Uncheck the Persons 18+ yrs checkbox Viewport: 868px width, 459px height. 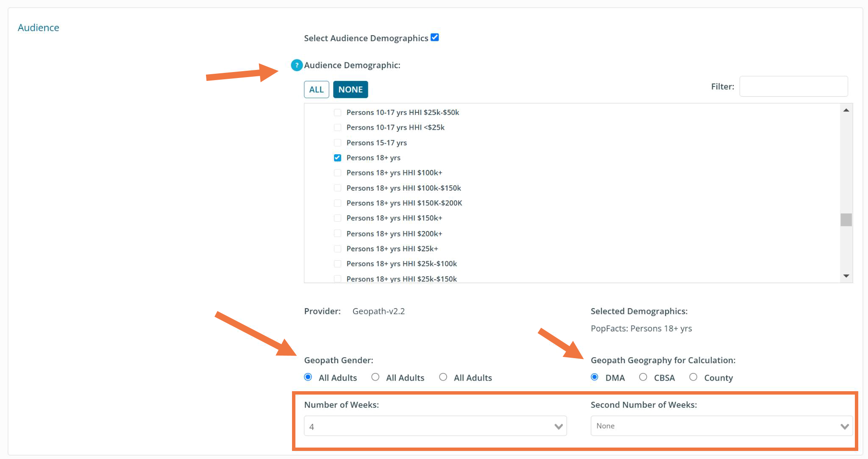[x=337, y=158]
